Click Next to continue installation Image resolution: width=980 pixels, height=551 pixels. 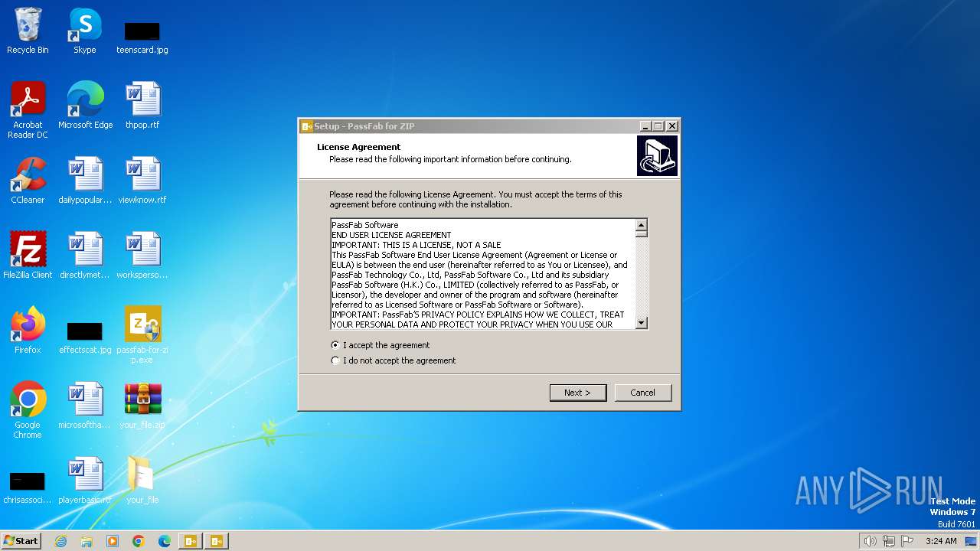pos(578,393)
